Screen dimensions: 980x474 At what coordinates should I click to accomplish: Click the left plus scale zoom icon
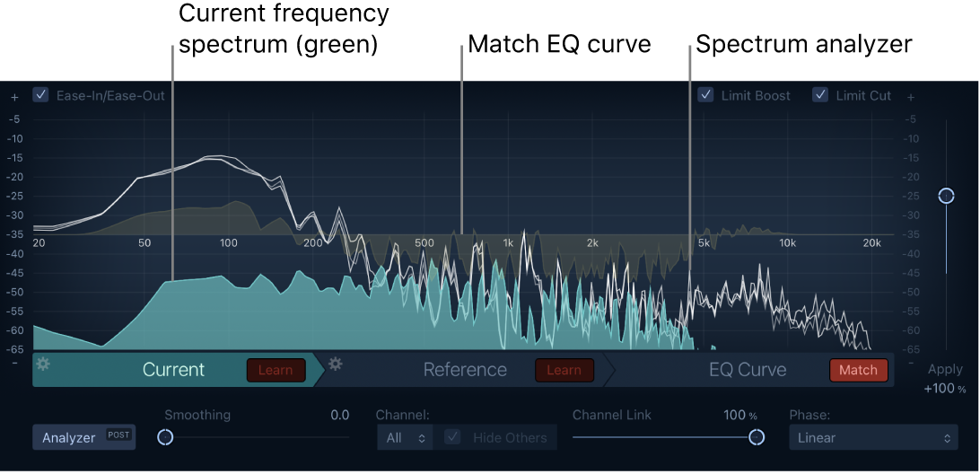coord(14,97)
